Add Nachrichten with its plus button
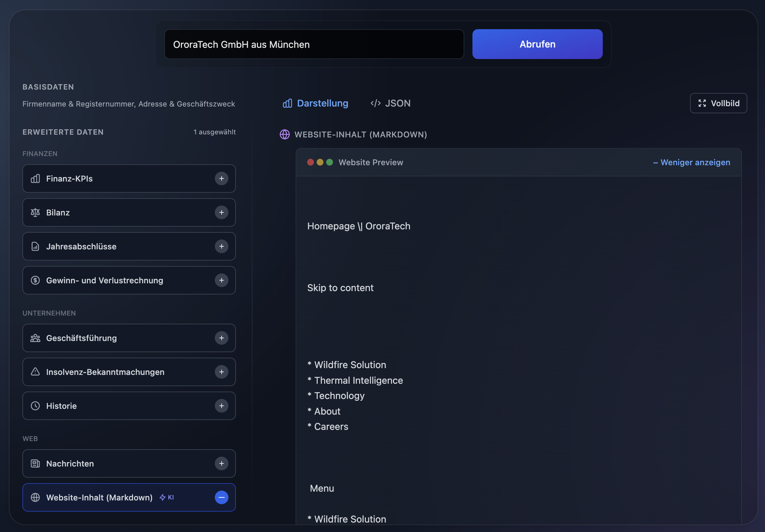The width and height of the screenshot is (765, 532). (x=222, y=463)
